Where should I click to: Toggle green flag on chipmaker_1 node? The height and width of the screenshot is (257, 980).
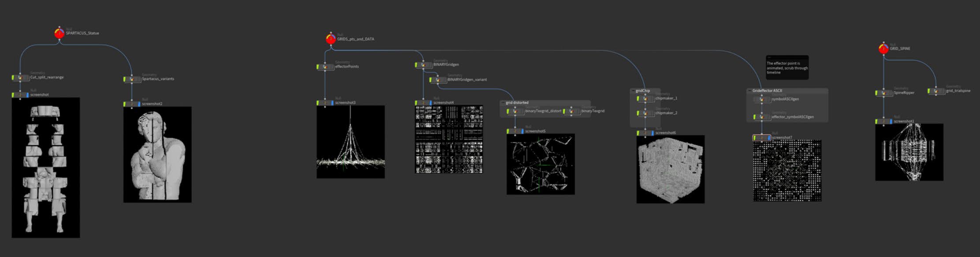pos(638,99)
